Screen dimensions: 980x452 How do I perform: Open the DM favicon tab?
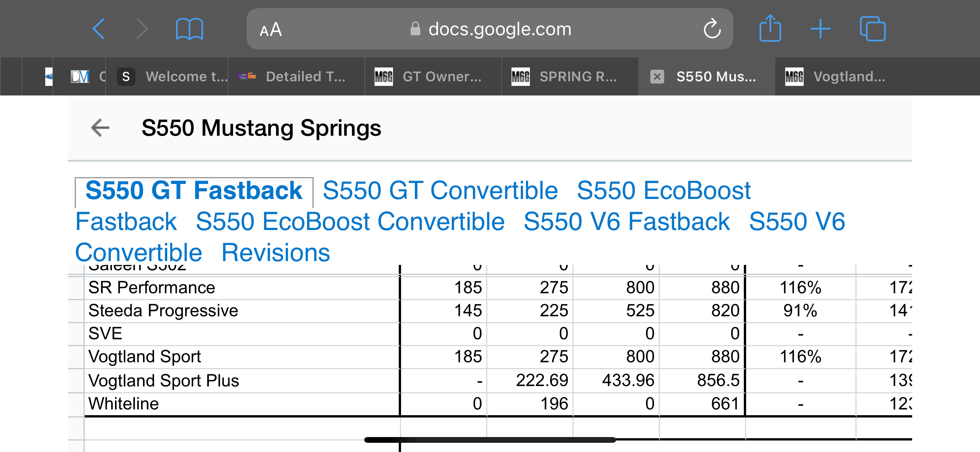[80, 77]
